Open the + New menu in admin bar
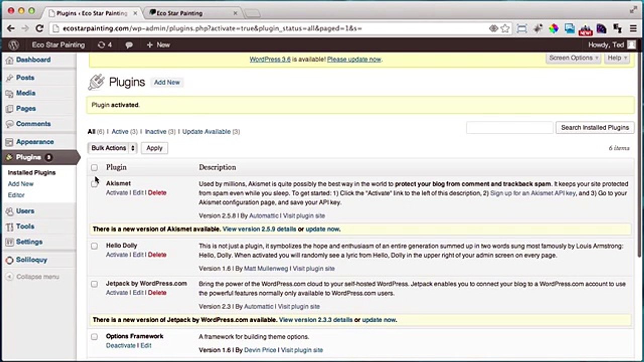This screenshot has height=362, width=644. coord(158,45)
